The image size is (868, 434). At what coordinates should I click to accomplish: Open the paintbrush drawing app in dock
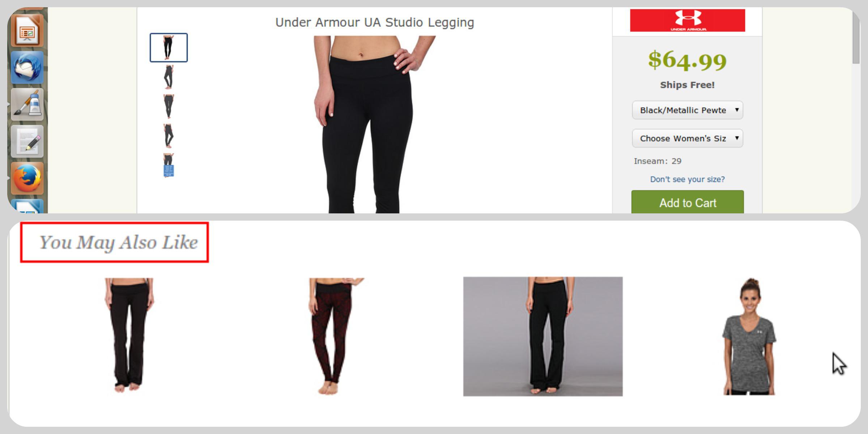27,105
